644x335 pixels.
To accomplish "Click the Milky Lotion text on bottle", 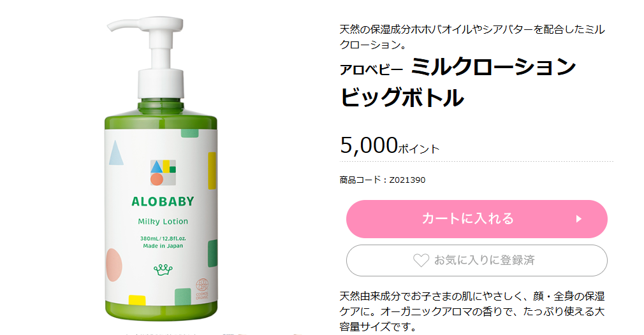I will pos(163,222).
